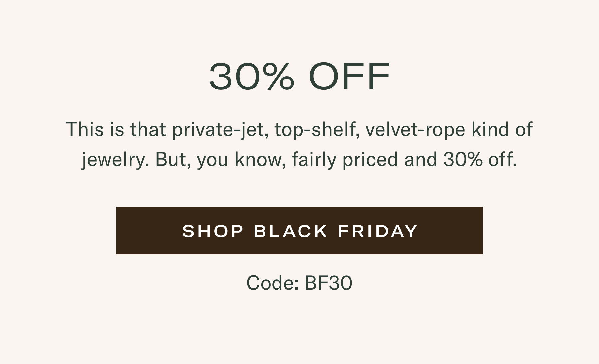
Task: Click the word "Code:" below the button
Action: [272, 283]
